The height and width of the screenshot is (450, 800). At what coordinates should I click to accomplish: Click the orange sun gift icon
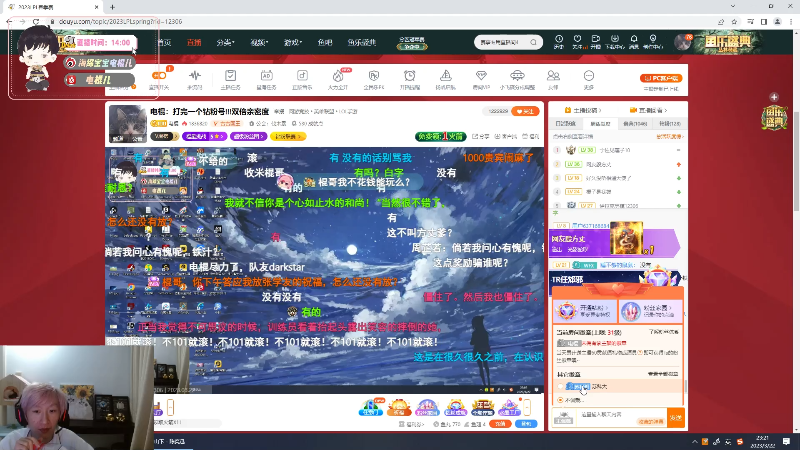(399, 407)
